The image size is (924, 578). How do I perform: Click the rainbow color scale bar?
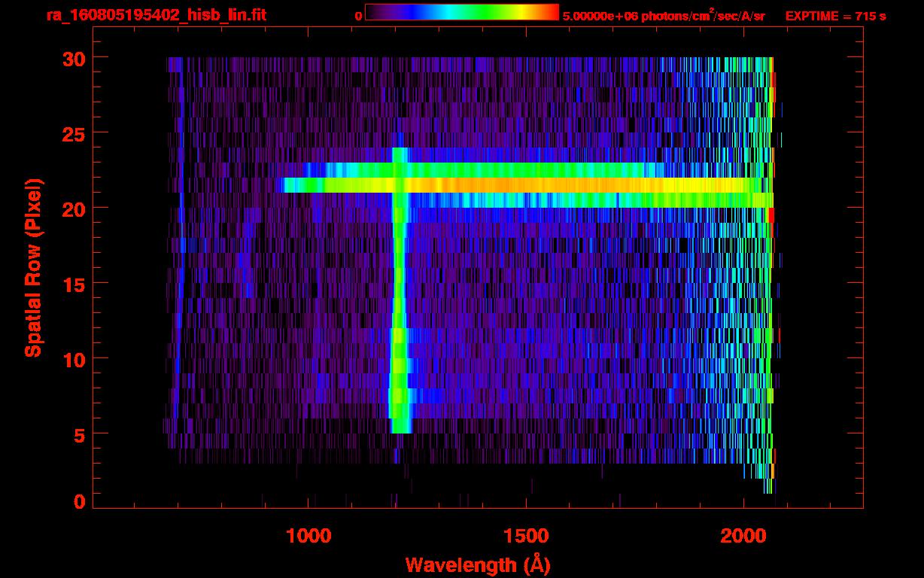click(x=462, y=12)
